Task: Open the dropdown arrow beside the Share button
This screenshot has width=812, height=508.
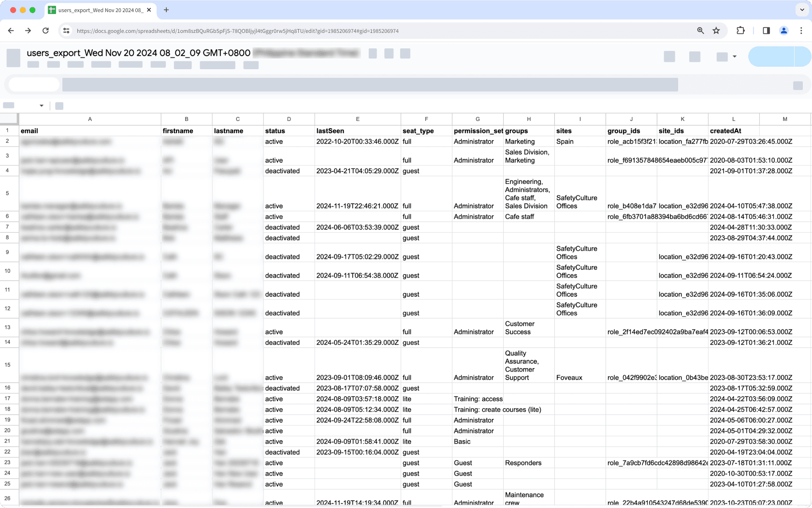Action: pos(733,57)
